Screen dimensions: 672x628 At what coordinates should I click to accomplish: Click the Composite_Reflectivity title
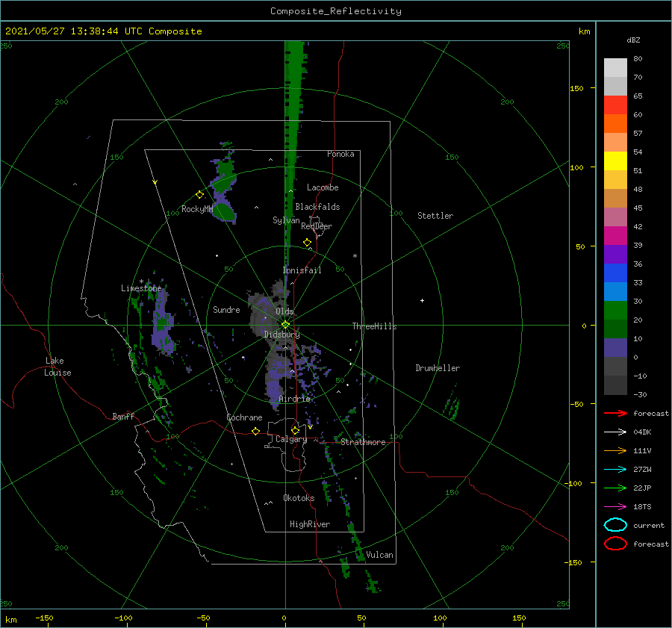tap(335, 11)
